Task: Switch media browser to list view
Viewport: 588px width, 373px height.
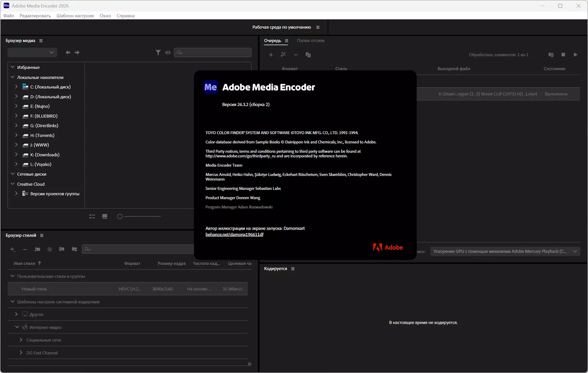Action: tap(92, 216)
